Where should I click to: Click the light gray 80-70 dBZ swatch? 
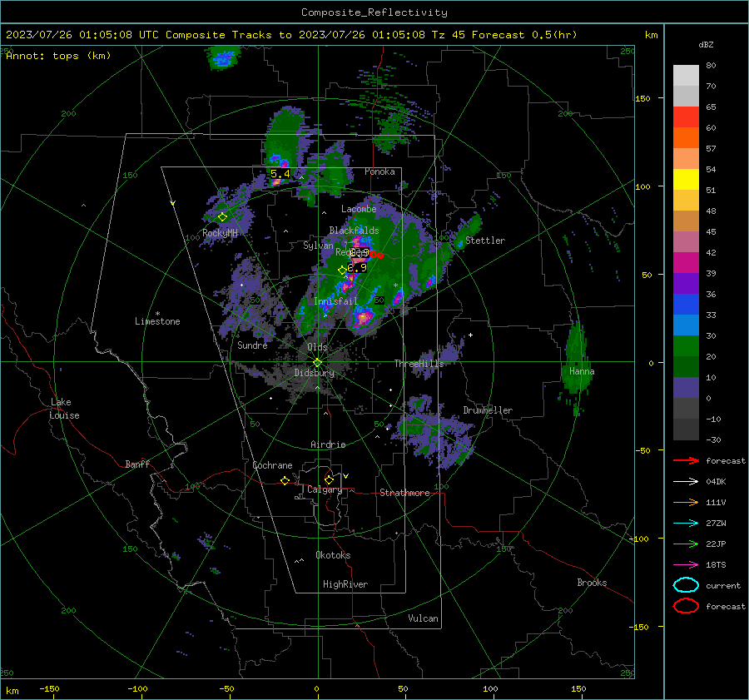686,76
